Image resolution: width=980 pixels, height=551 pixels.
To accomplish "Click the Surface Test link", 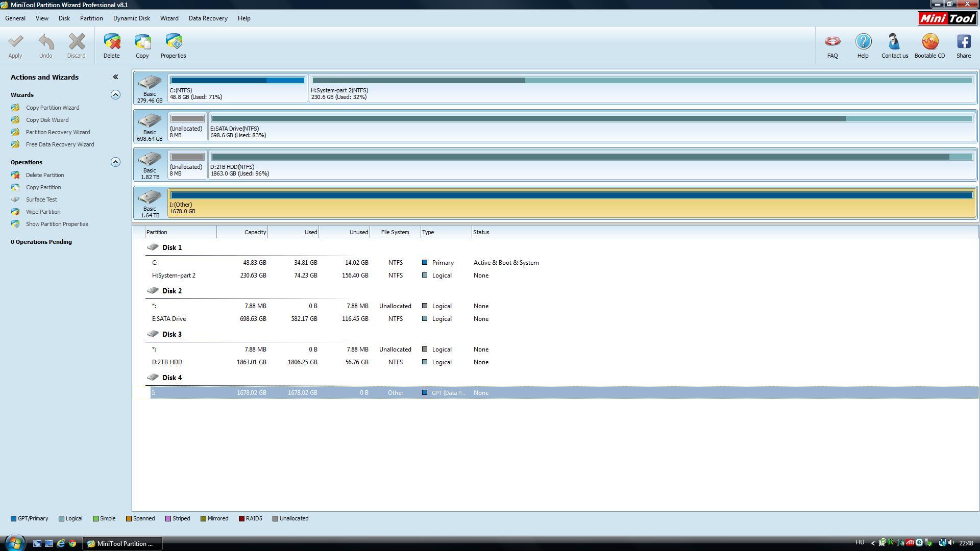I will click(41, 199).
